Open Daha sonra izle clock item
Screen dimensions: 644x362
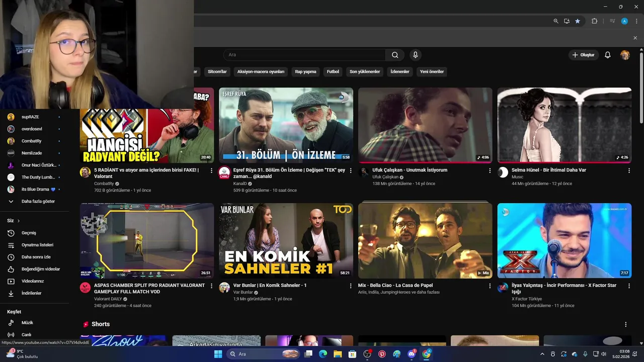[x=35, y=257]
